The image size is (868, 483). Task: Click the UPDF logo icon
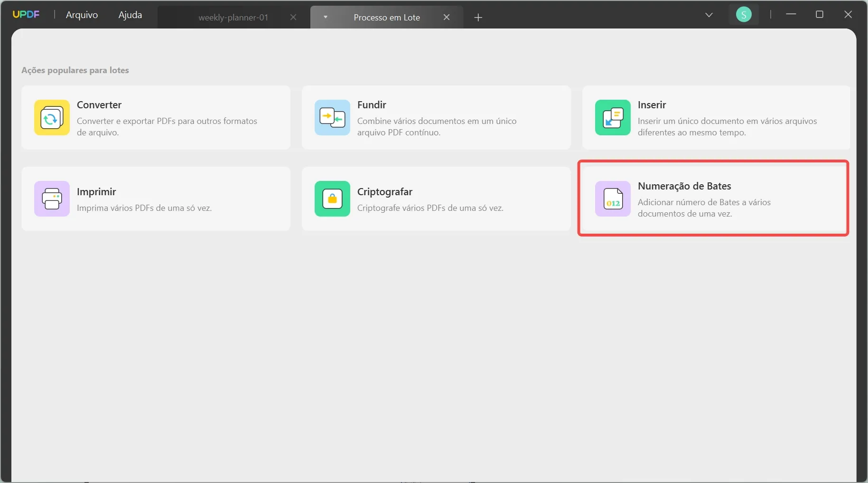click(26, 15)
